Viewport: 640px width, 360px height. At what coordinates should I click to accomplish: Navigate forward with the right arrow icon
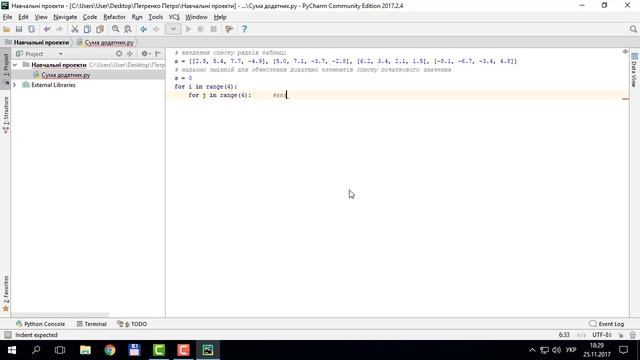pos(156,29)
